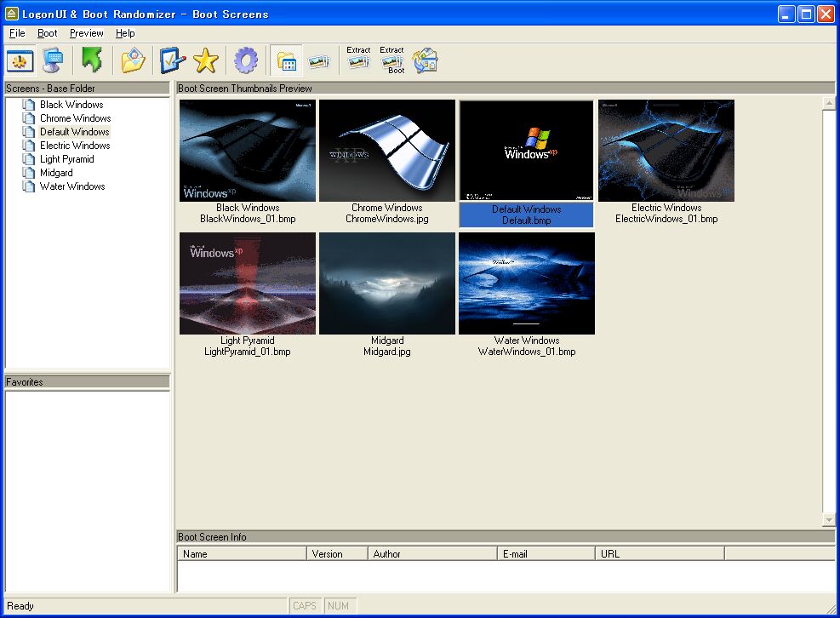Image resolution: width=840 pixels, height=618 pixels.
Task: Click the document icon beside Light Pyramid
Action: (x=28, y=159)
